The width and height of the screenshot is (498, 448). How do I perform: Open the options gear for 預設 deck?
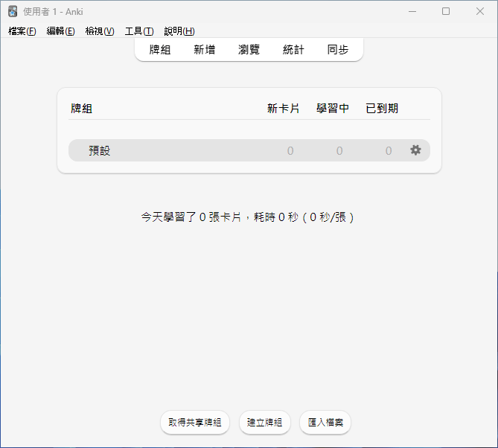(x=415, y=150)
